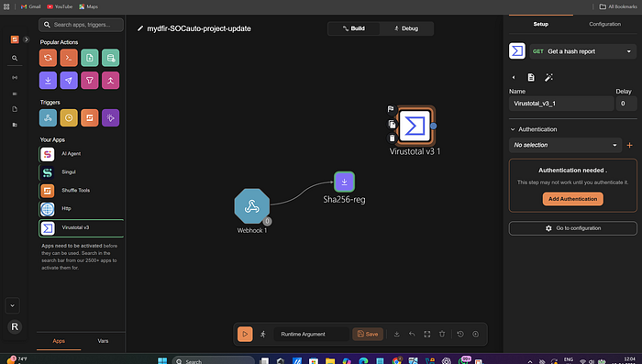Add the green file popular action

tap(90, 58)
